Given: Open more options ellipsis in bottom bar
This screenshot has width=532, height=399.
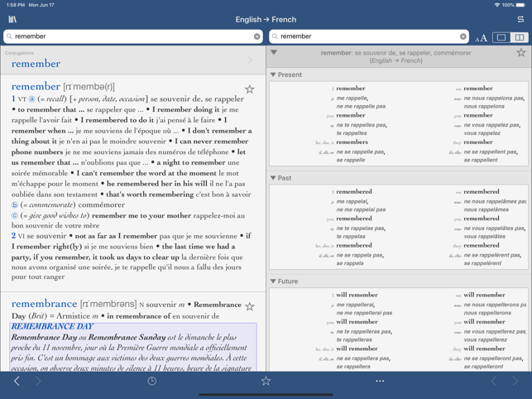Looking at the screenshot, I should tap(380, 381).
